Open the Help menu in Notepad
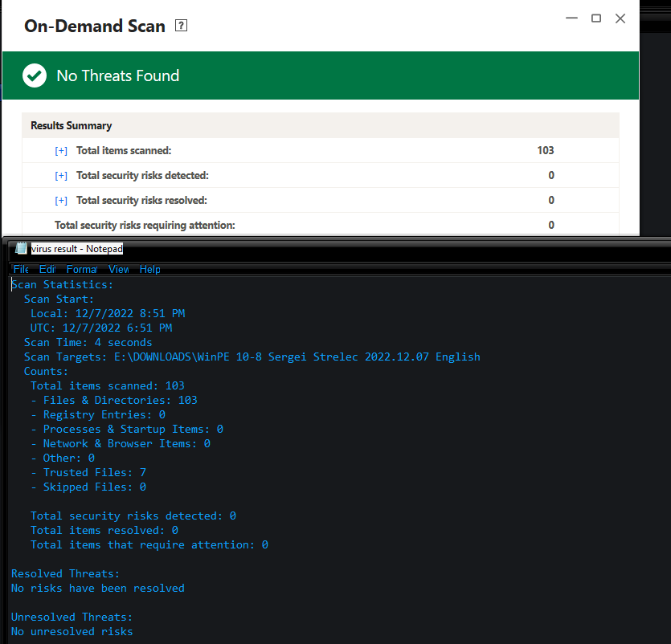 tap(149, 269)
